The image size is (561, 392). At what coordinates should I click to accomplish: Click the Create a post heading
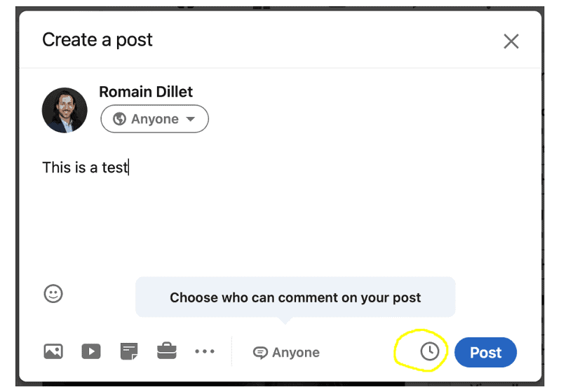(97, 40)
